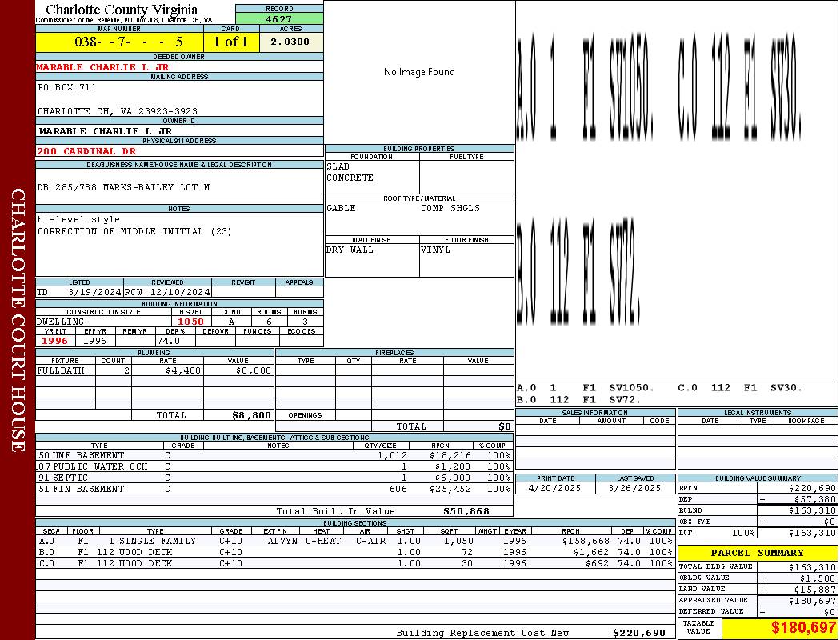Click roof type GABLE

342,208
